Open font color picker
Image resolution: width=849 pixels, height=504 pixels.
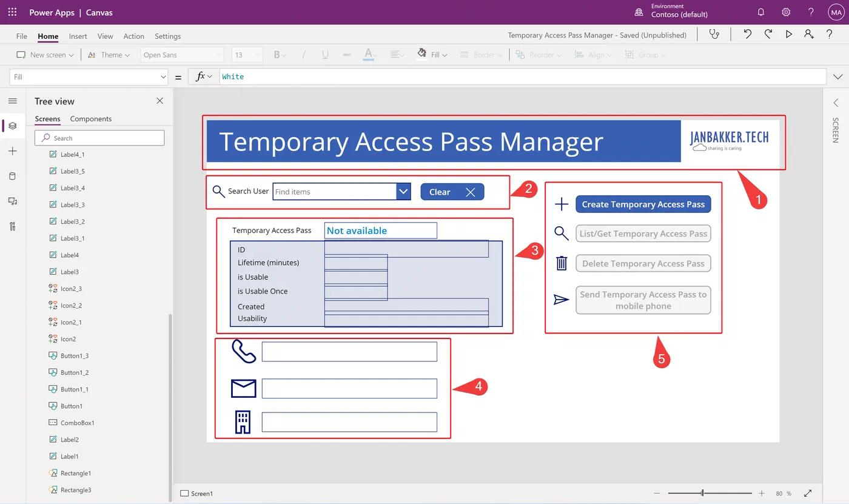point(369,55)
